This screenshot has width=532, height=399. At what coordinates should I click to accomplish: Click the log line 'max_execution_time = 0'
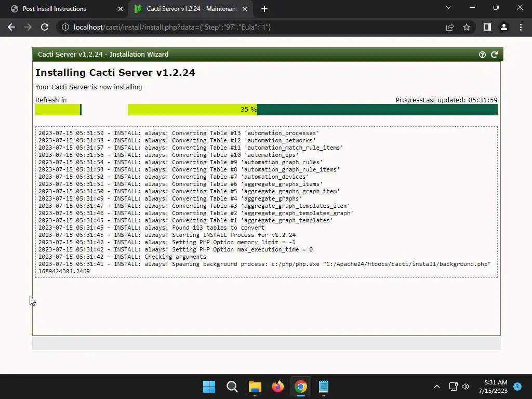pos(176,249)
